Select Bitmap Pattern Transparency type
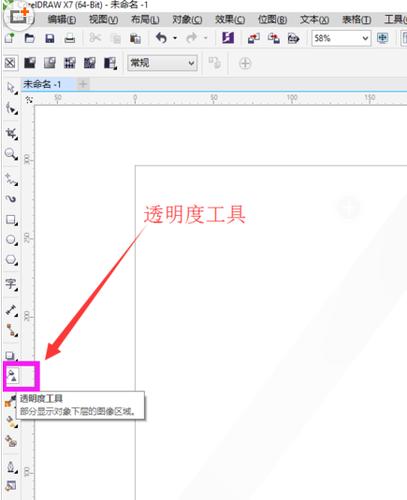 pyautogui.click(x=90, y=63)
